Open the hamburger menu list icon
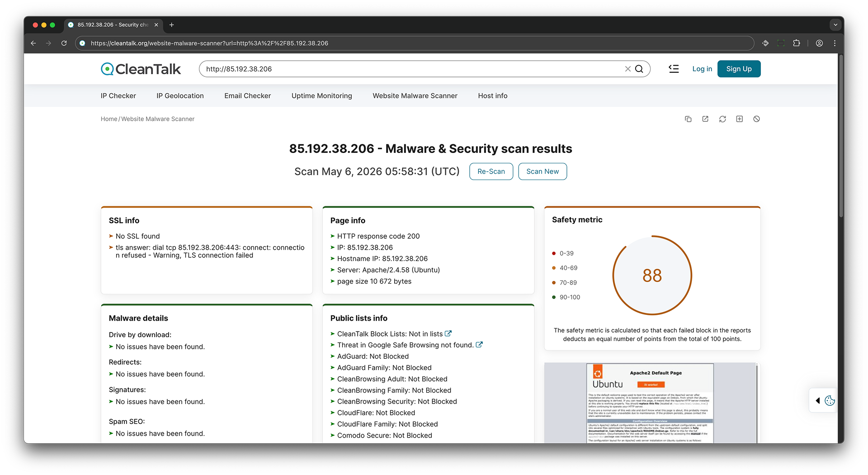Screen dimensions: 868x475 pyautogui.click(x=674, y=69)
